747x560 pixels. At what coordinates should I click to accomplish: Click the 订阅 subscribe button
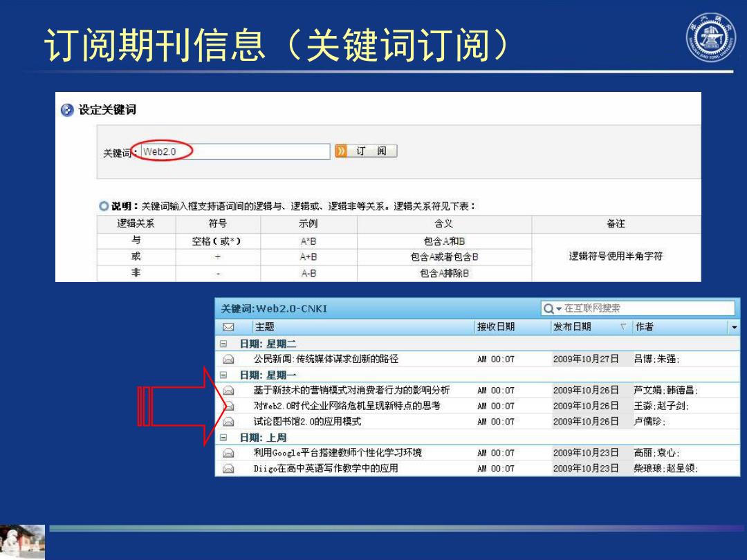tap(366, 151)
